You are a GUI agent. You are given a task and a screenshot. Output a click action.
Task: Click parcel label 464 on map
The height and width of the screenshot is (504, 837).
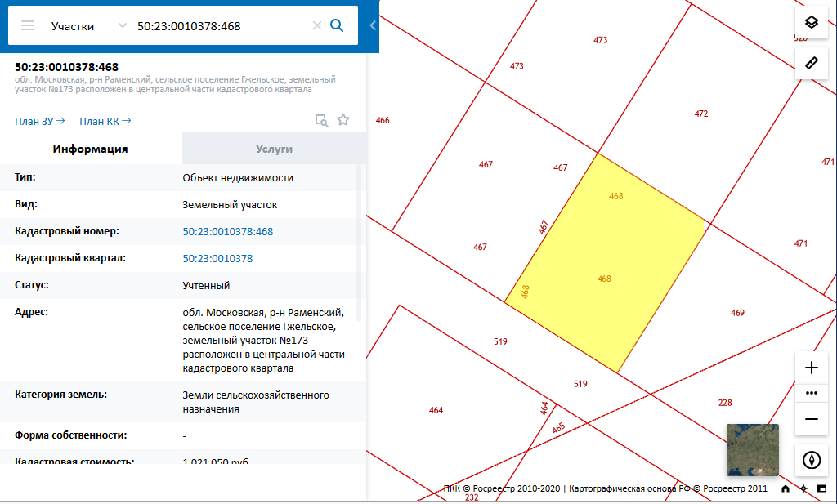pos(436,410)
